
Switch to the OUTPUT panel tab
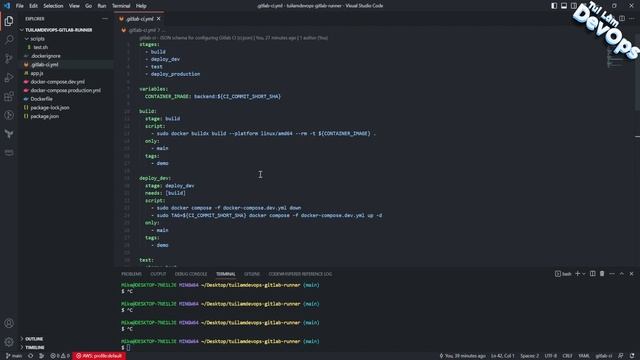(x=158, y=274)
